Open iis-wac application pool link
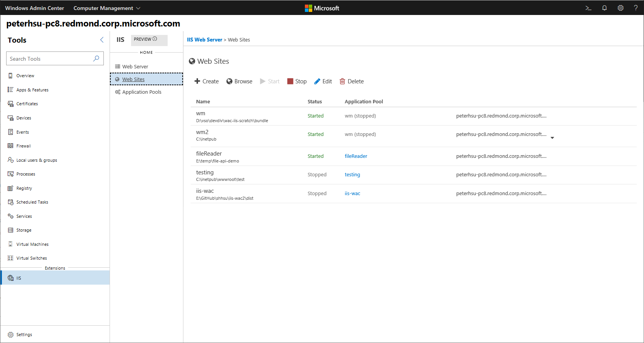The image size is (644, 343). [x=352, y=193]
